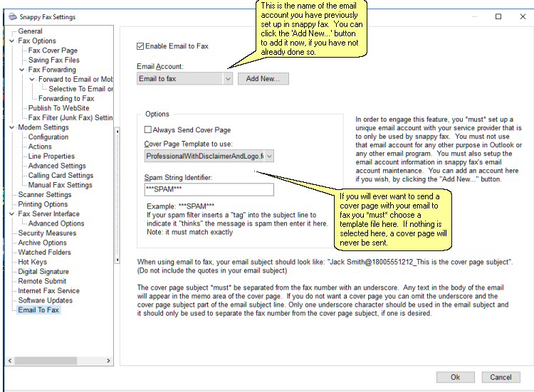The width and height of the screenshot is (534, 392).
Task: Select Printing Options in tree
Action: point(43,204)
